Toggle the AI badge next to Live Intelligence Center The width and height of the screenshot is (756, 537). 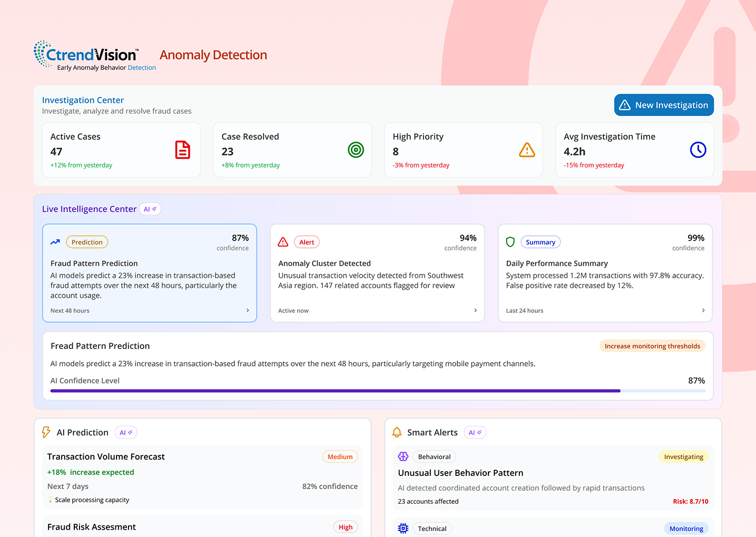(150, 209)
